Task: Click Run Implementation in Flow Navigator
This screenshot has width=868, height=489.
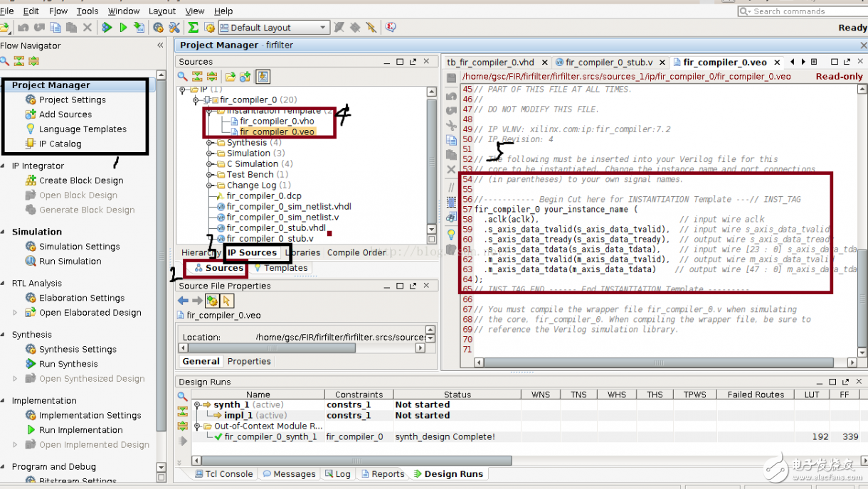Action: tap(80, 430)
